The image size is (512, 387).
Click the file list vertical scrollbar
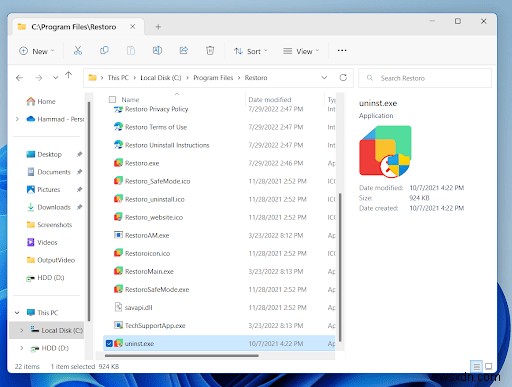point(340,267)
